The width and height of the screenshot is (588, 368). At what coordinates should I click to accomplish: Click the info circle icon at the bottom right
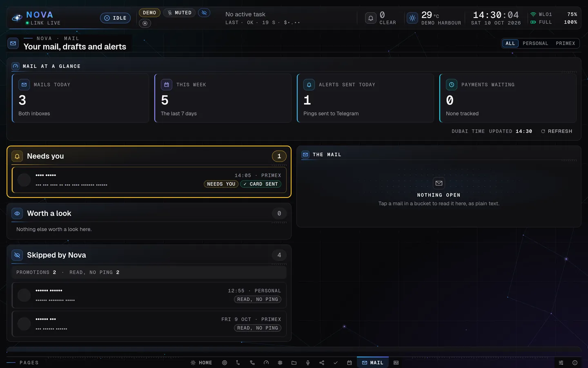point(575,363)
